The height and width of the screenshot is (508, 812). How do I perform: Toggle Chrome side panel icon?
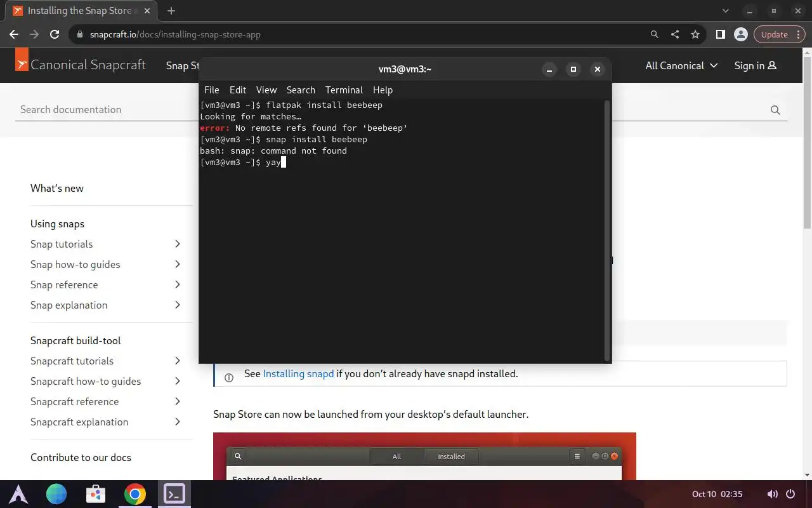721,34
